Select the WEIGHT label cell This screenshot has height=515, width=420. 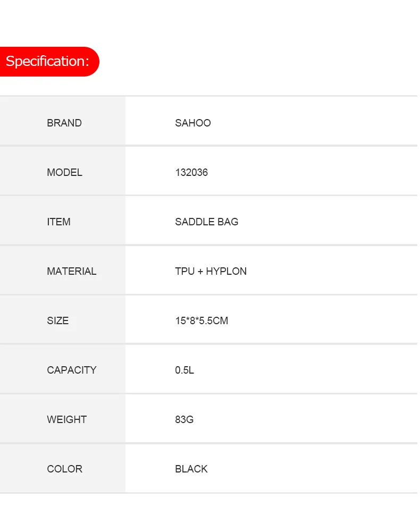62,418
